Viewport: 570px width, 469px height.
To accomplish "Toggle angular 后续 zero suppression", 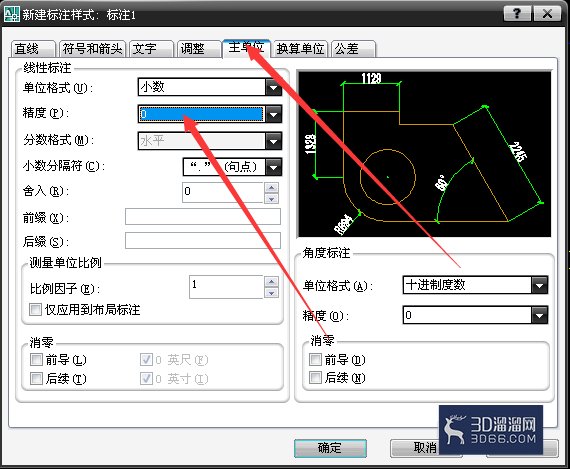I will 315,378.
